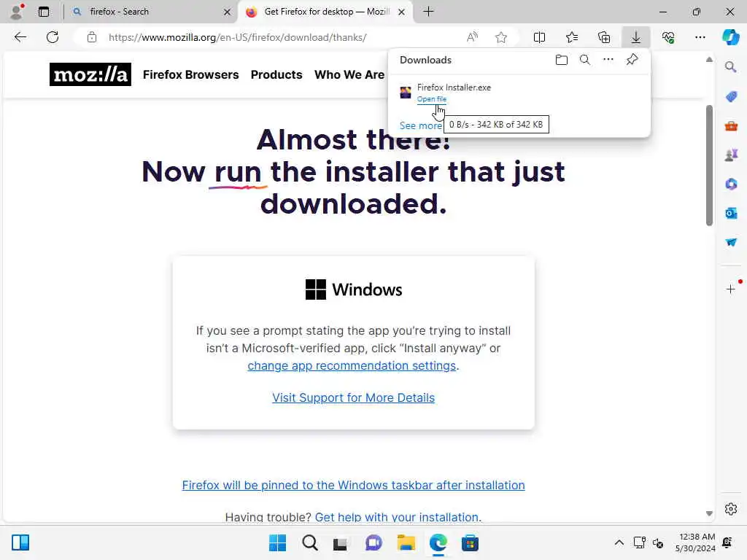
Task: Open the Collections icon
Action: coord(604,37)
